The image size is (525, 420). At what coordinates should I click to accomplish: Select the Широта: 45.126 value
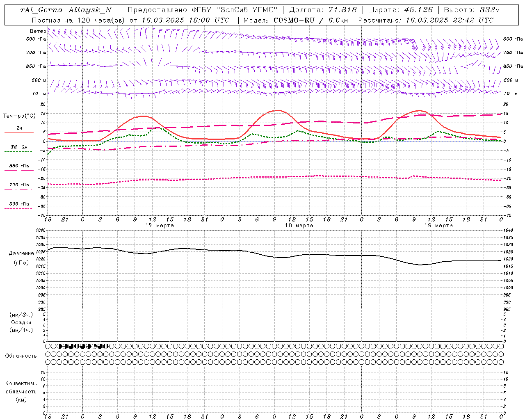tap(400, 10)
